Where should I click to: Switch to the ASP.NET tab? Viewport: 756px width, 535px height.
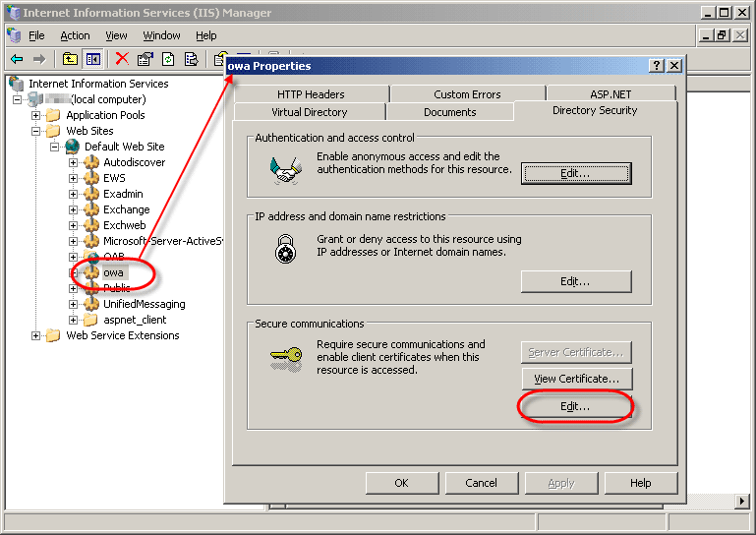coord(611,94)
